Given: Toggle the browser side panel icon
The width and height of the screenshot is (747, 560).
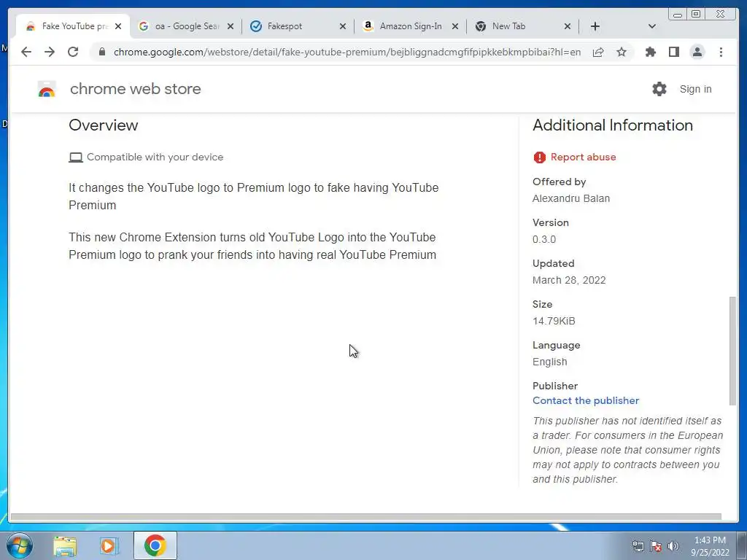Looking at the screenshot, I should 673,52.
